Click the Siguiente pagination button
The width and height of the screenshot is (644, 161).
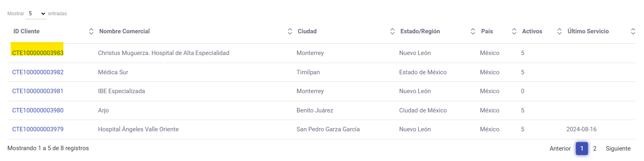(618, 149)
